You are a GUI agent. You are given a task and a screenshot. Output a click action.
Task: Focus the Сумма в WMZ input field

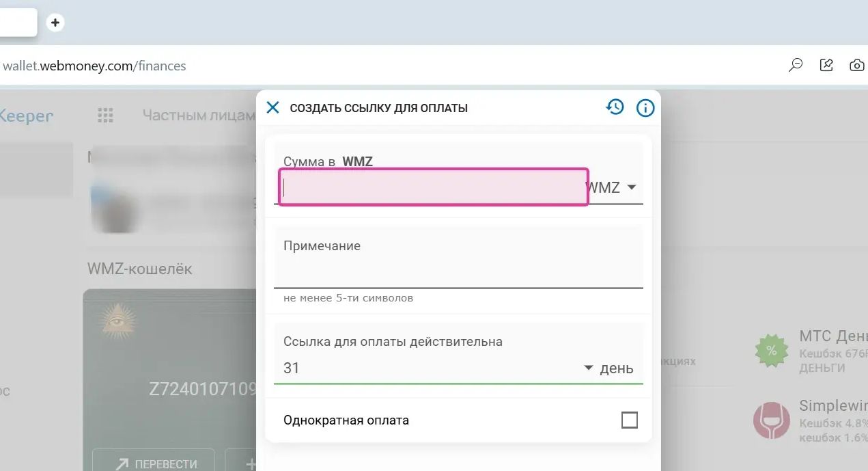(433, 187)
